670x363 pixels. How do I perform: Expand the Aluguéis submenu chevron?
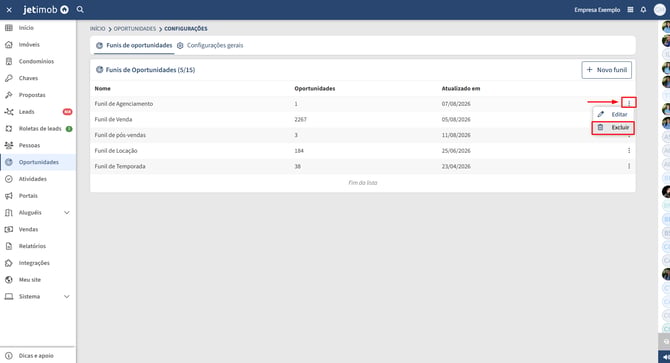67,212
